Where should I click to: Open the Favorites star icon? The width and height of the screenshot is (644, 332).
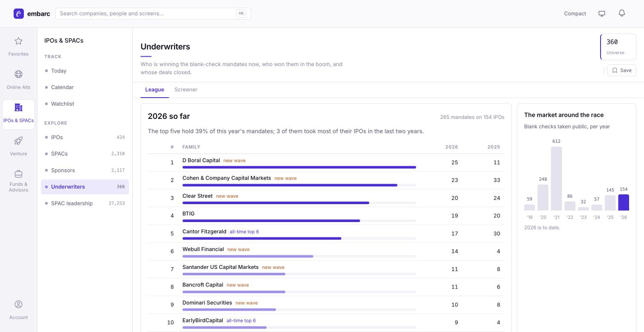click(18, 41)
